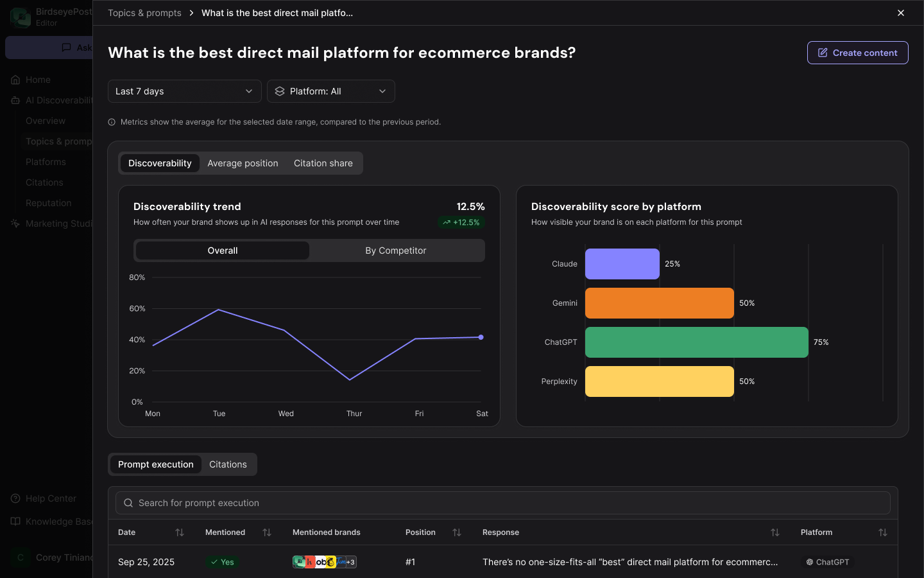Click the magnifier icon in the search box
Screen dimensions: 924x578
128,503
